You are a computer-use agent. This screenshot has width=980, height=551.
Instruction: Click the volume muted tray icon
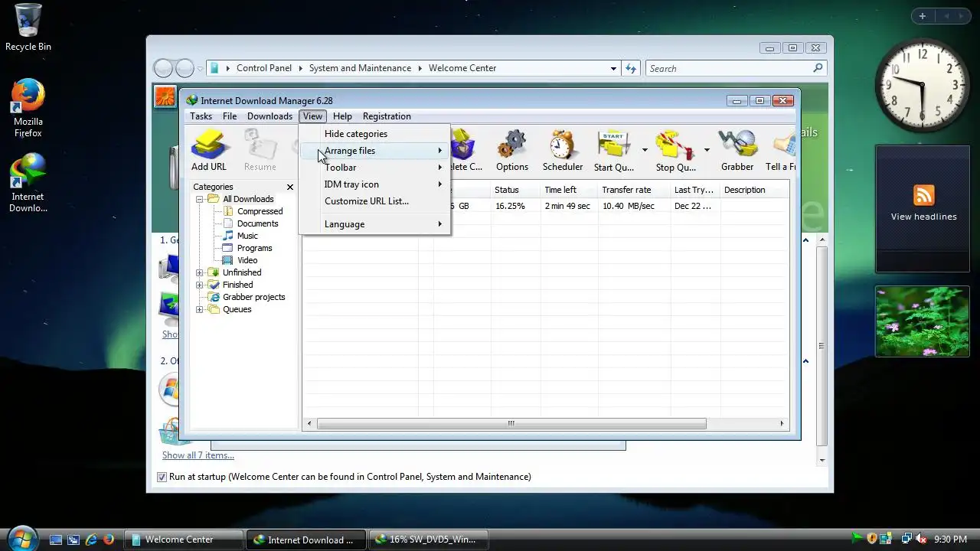pyautogui.click(x=921, y=539)
